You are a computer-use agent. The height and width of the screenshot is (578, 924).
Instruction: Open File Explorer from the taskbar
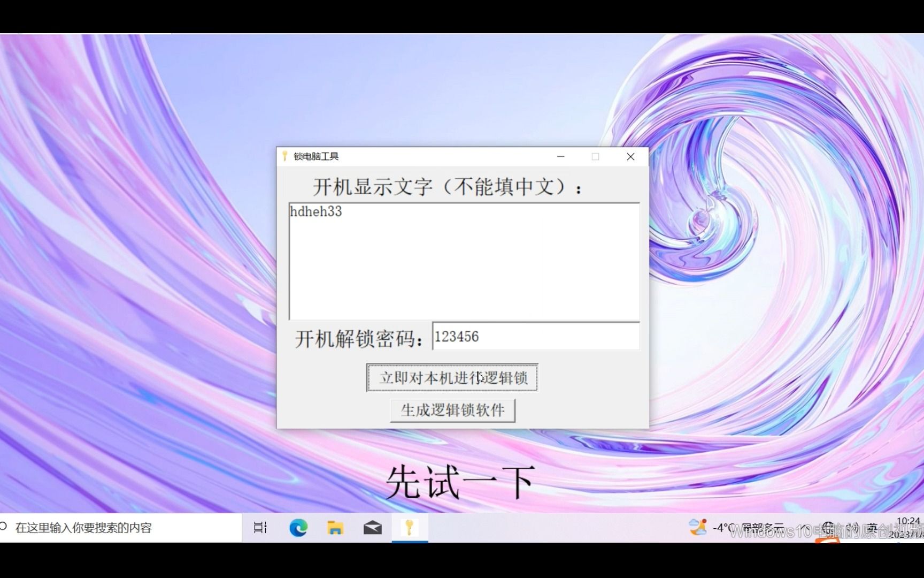coord(335,528)
